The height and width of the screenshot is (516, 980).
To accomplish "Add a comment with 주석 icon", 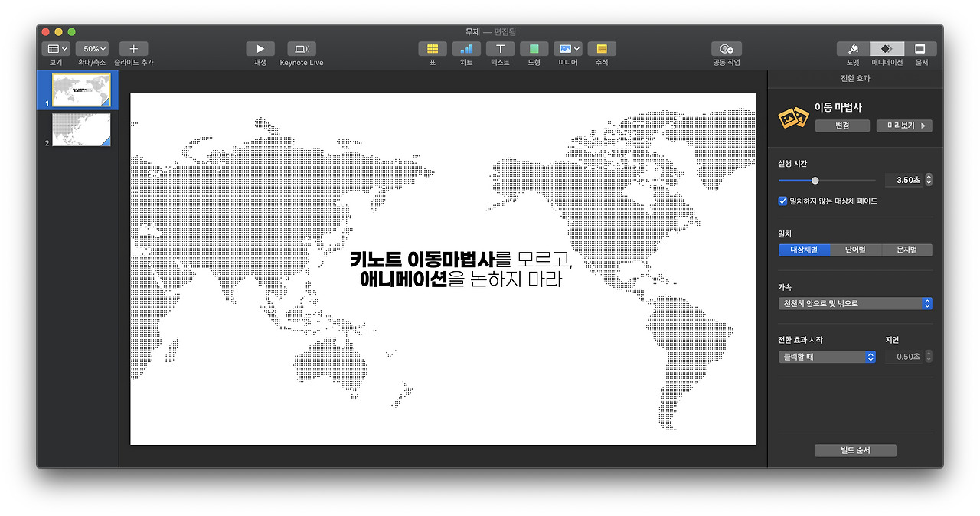I will coord(602,49).
